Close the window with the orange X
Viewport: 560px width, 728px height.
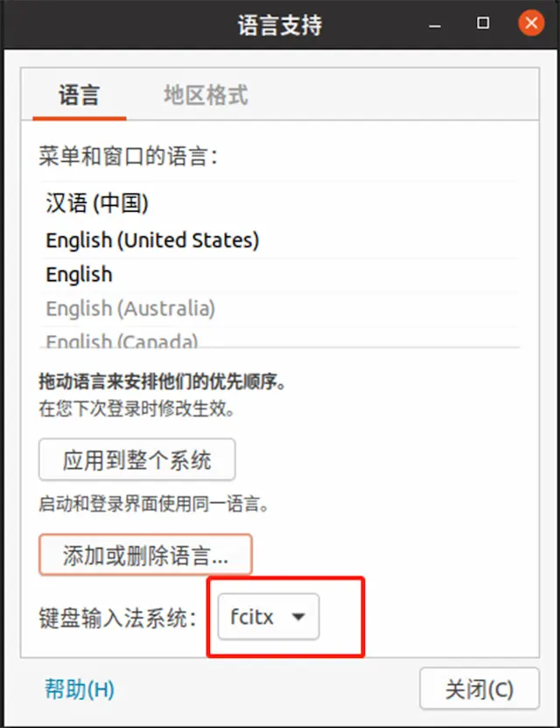pos(531,23)
